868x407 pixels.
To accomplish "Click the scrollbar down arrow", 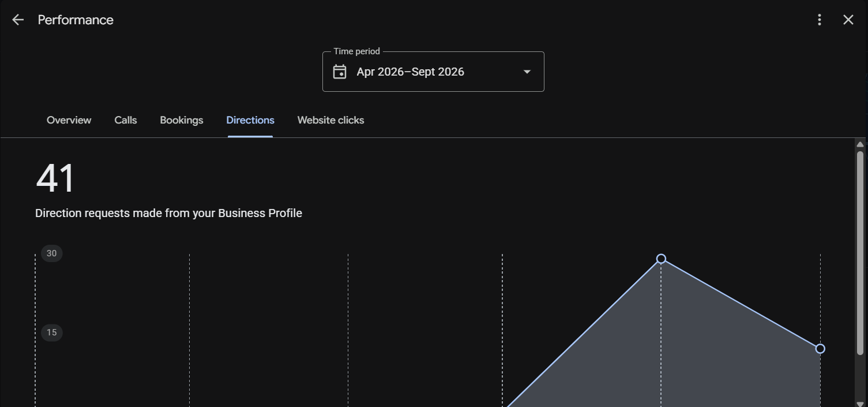I will pos(860,403).
